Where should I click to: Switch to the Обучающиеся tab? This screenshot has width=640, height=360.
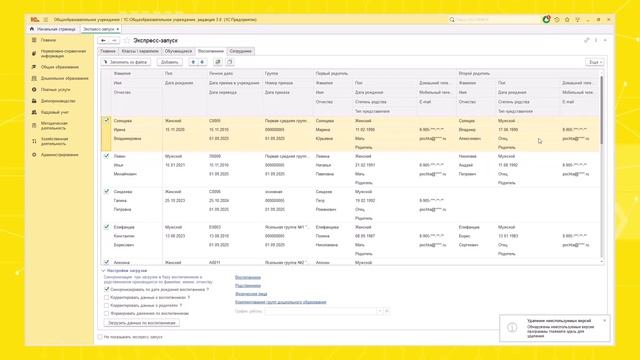[178, 51]
